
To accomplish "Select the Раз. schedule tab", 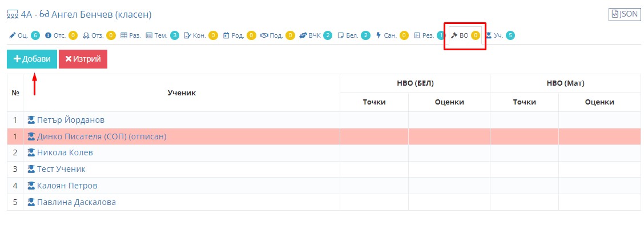I will (131, 36).
